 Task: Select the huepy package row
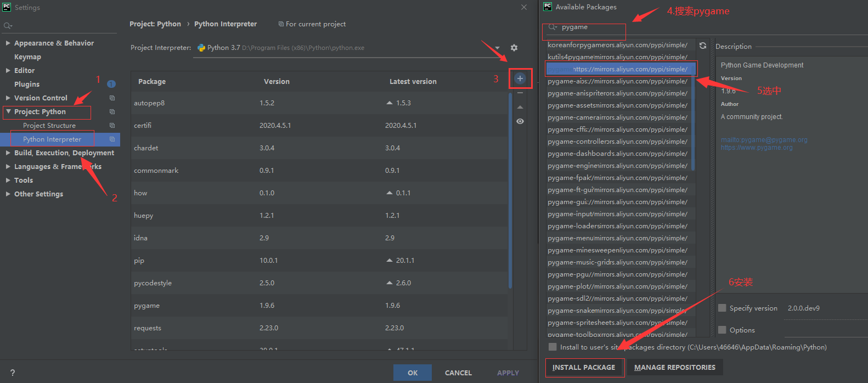click(319, 216)
